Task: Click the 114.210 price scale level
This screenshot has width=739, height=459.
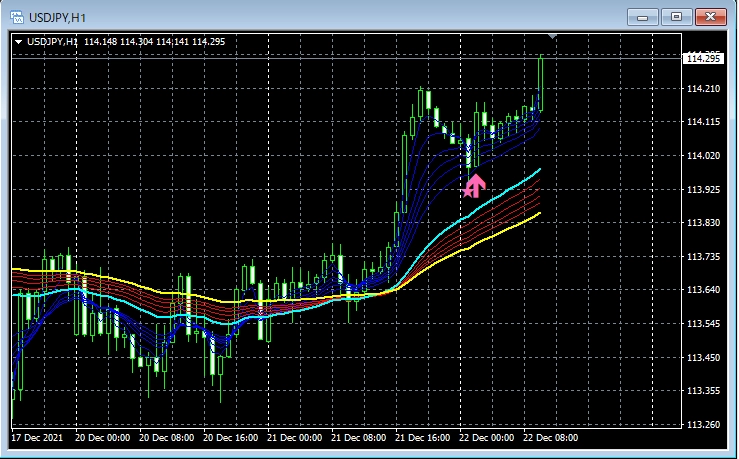Action: (x=704, y=89)
